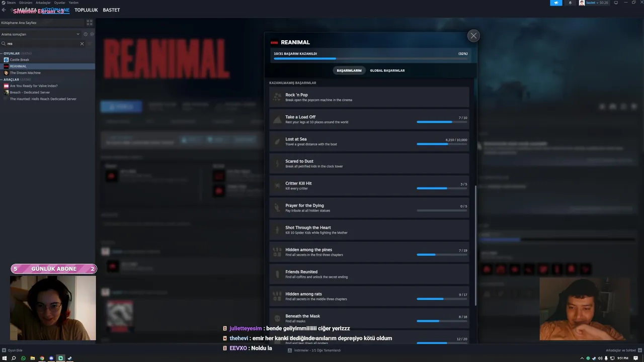Click the Prayer for the Dying icon
The width and height of the screenshot is (644, 362).
(277, 208)
